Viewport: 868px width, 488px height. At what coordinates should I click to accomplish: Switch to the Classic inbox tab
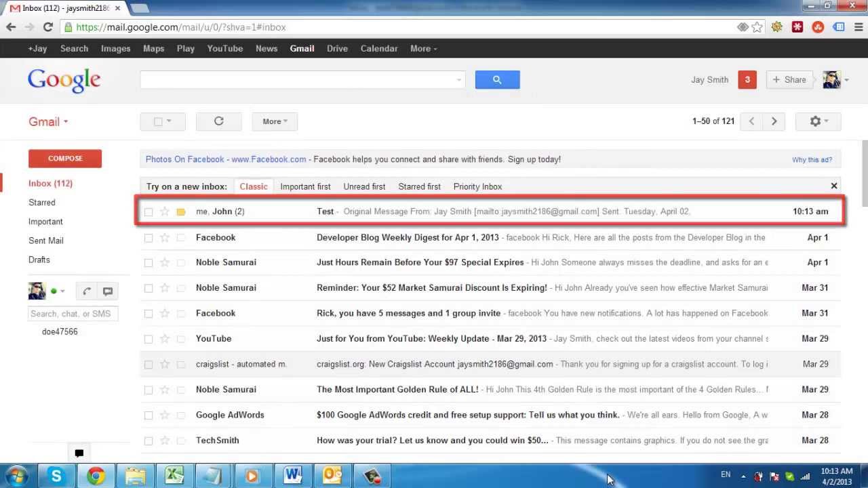[254, 186]
